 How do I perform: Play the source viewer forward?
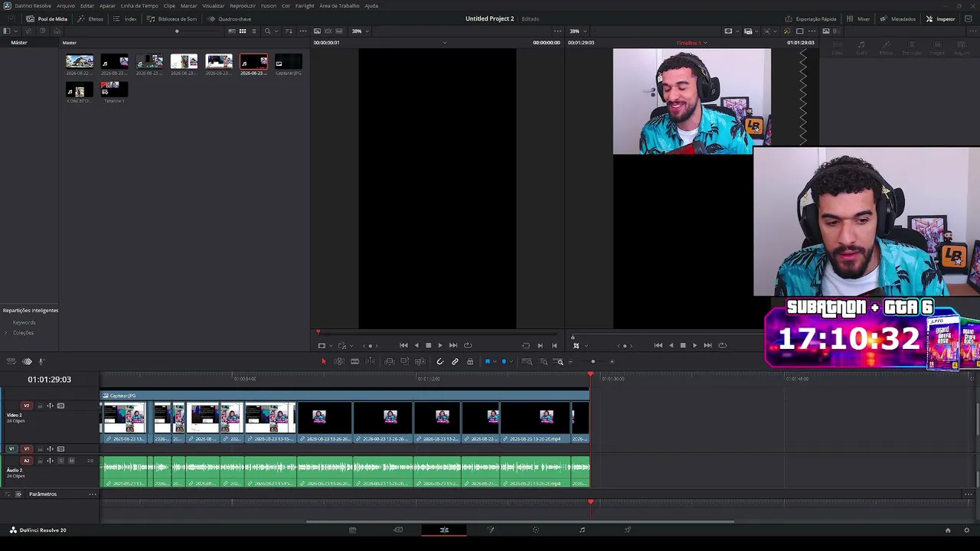(439, 345)
